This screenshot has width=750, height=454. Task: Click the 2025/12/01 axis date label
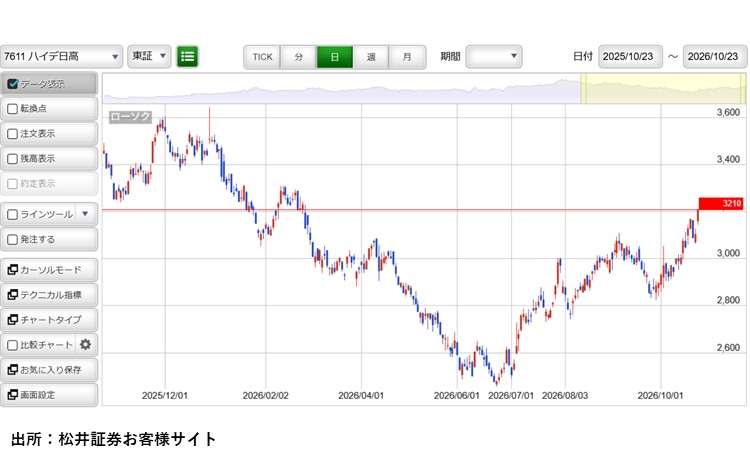[165, 396]
